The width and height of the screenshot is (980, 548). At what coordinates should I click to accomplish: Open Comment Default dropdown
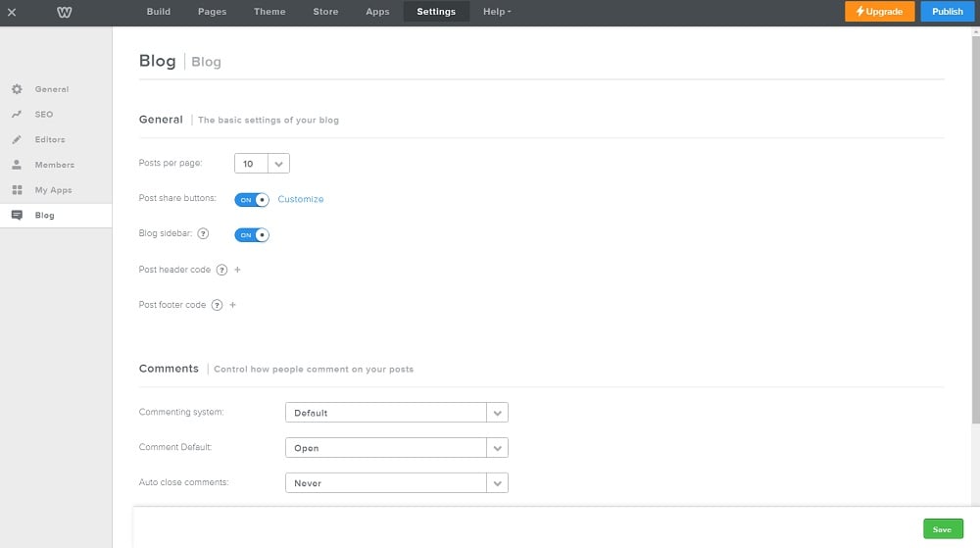point(396,448)
